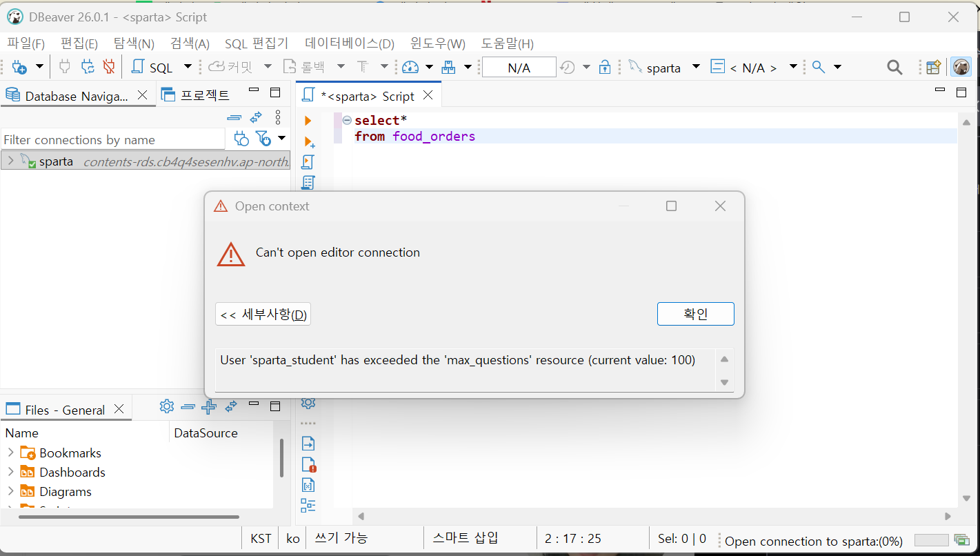Expand the Bookmarks folder

pos(10,453)
